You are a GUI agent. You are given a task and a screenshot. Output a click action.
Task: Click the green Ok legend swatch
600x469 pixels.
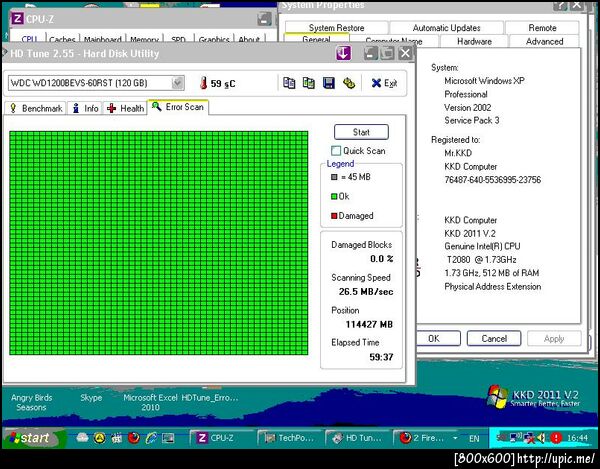coord(334,197)
